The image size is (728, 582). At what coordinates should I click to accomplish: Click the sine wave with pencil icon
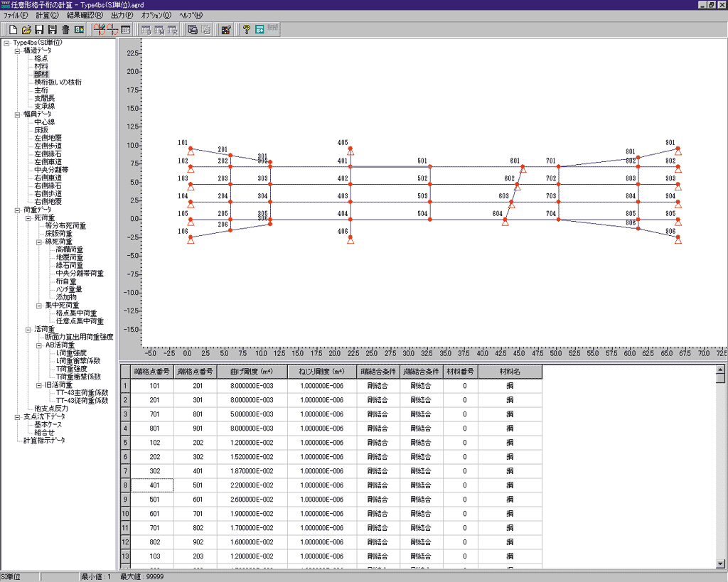100,30
